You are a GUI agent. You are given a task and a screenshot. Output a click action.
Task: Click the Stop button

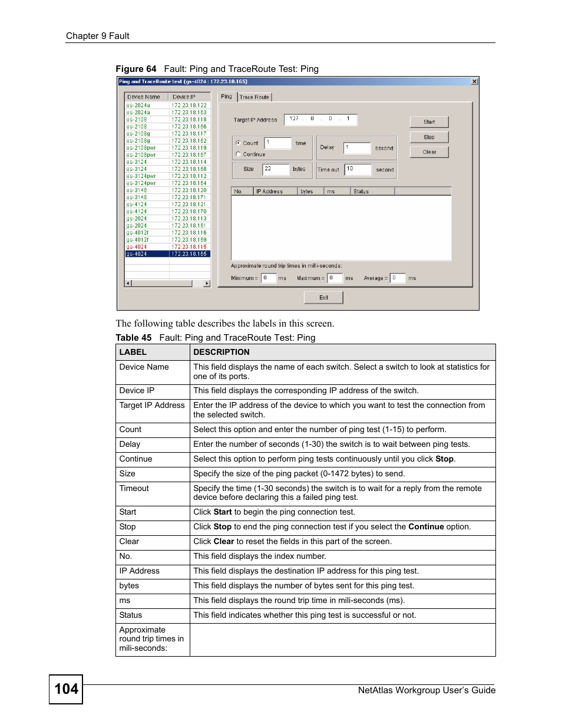tap(429, 137)
